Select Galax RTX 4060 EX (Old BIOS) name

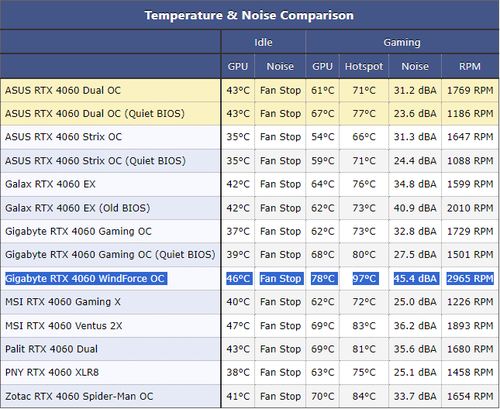[77, 208]
